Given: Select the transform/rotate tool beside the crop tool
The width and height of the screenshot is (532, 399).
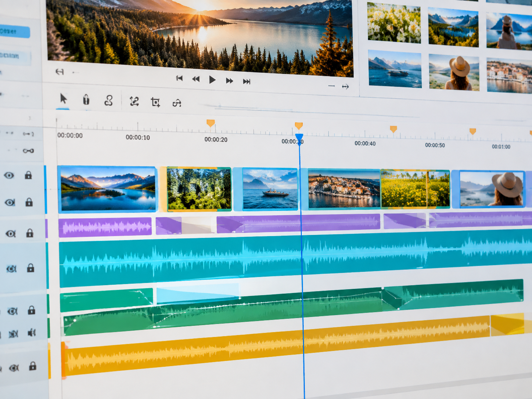Looking at the screenshot, I should tap(134, 101).
